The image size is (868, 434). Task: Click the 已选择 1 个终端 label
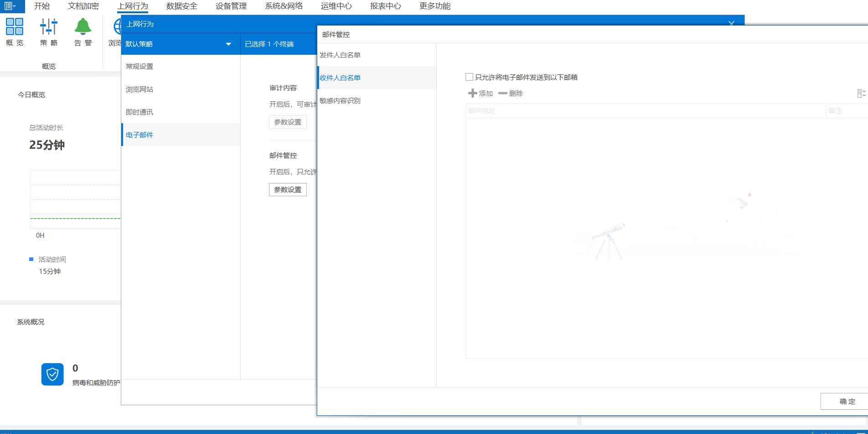point(269,44)
